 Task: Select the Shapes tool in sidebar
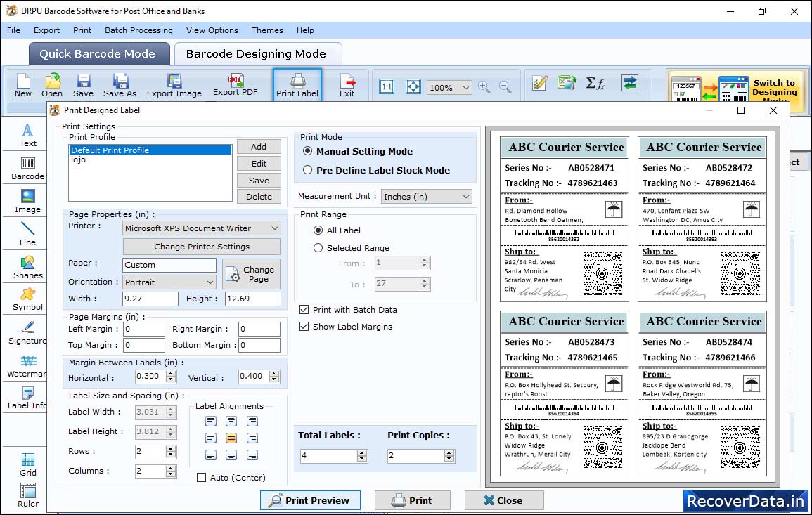[x=27, y=268]
